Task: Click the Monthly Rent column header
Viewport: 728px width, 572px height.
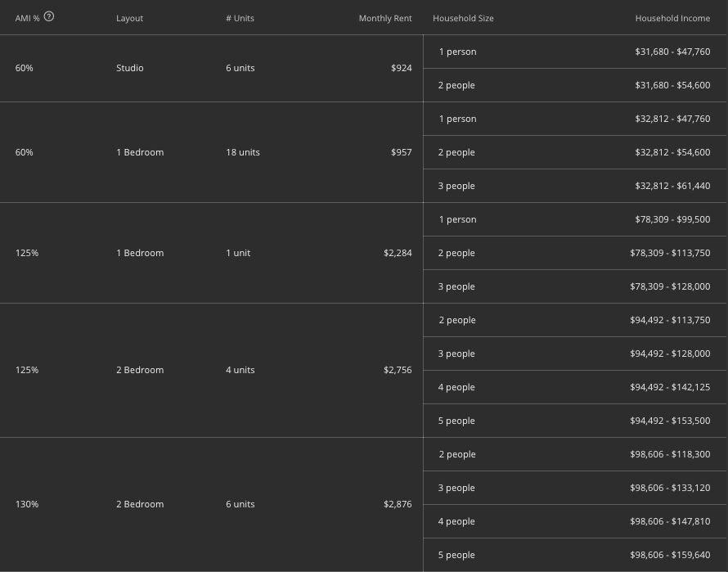Action: coord(384,18)
